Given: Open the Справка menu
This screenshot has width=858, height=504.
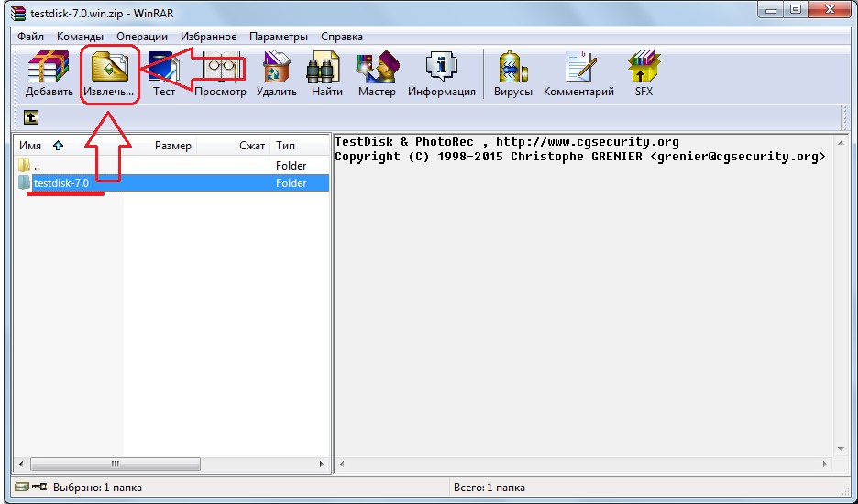Looking at the screenshot, I should pyautogui.click(x=341, y=37).
